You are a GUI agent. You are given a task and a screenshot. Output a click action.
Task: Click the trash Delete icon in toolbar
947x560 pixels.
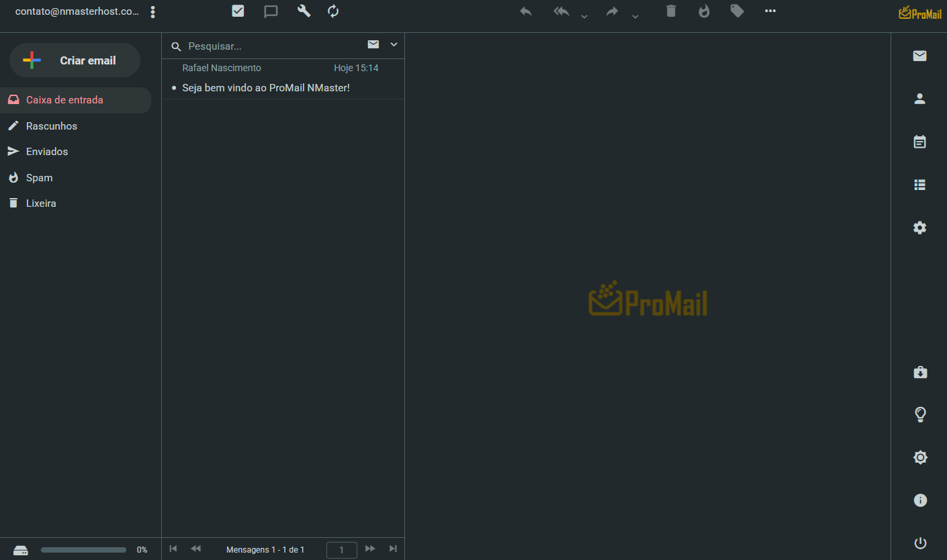(671, 11)
